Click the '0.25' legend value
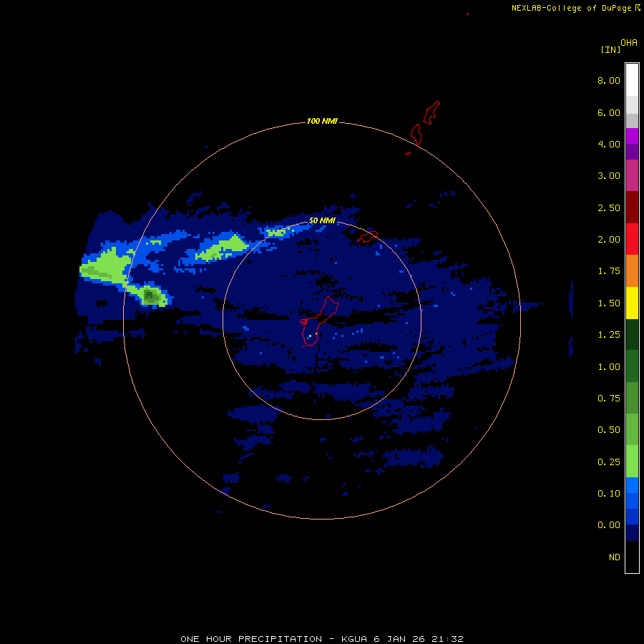This screenshot has width=644, height=644. [609, 462]
